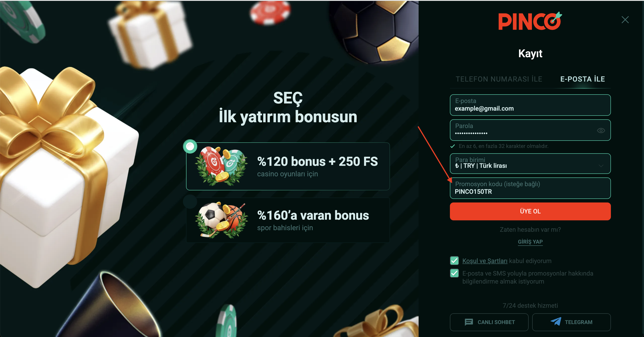
Task: Close the registration dialog with X
Action: point(625,20)
